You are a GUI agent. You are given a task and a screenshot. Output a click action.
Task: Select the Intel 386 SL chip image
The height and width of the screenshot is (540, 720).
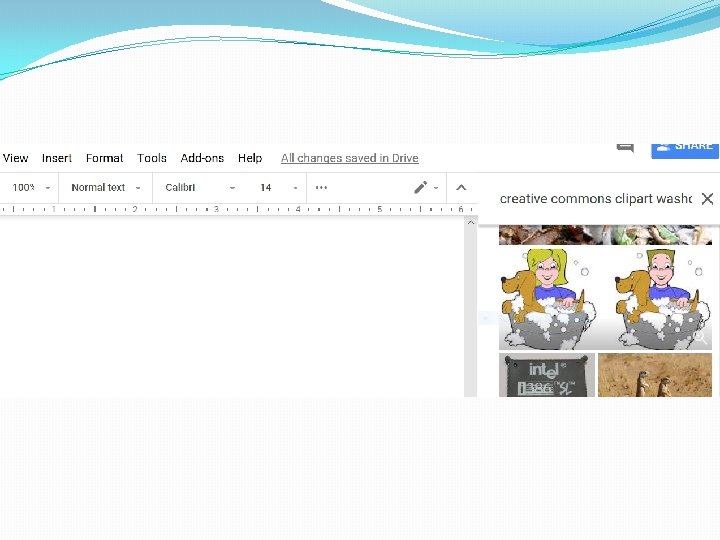[547, 375]
